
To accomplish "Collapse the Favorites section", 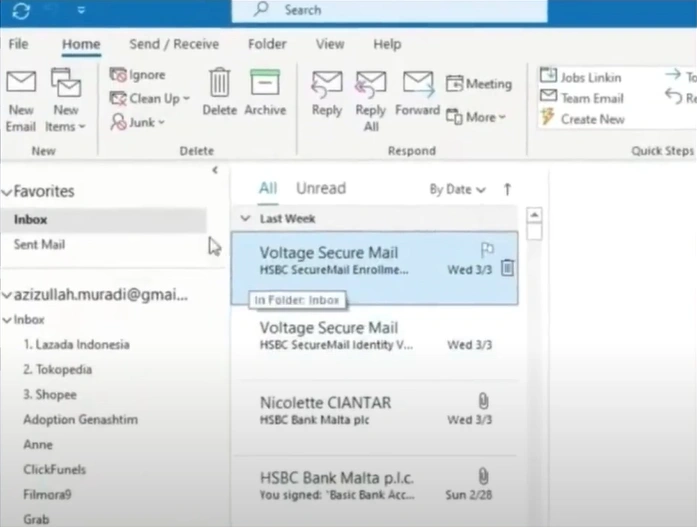I will coord(7,192).
